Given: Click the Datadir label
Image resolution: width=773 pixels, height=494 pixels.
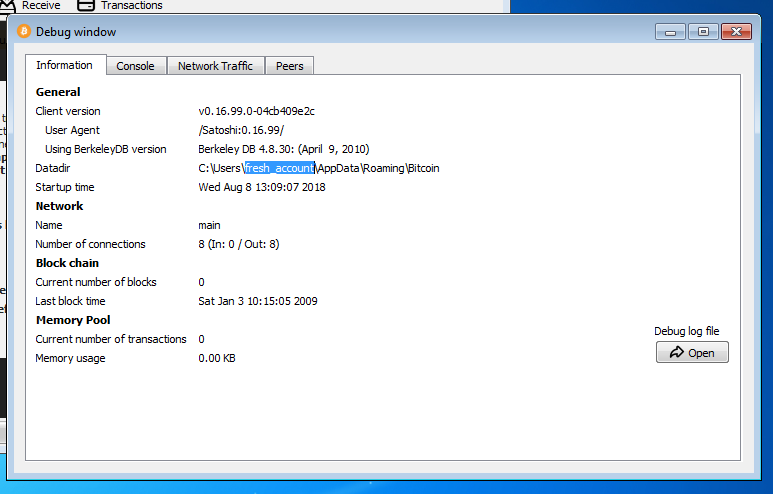Looking at the screenshot, I should pyautogui.click(x=53, y=168).
